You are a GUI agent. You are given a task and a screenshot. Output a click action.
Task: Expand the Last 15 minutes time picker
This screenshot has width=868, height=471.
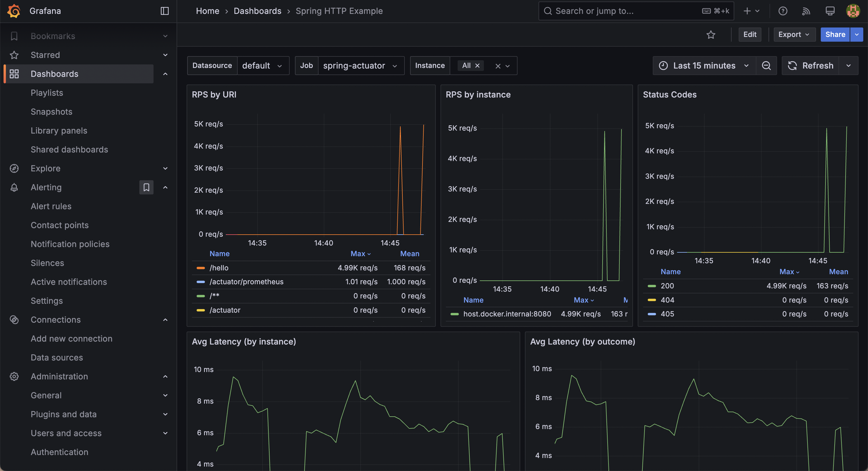(704, 65)
